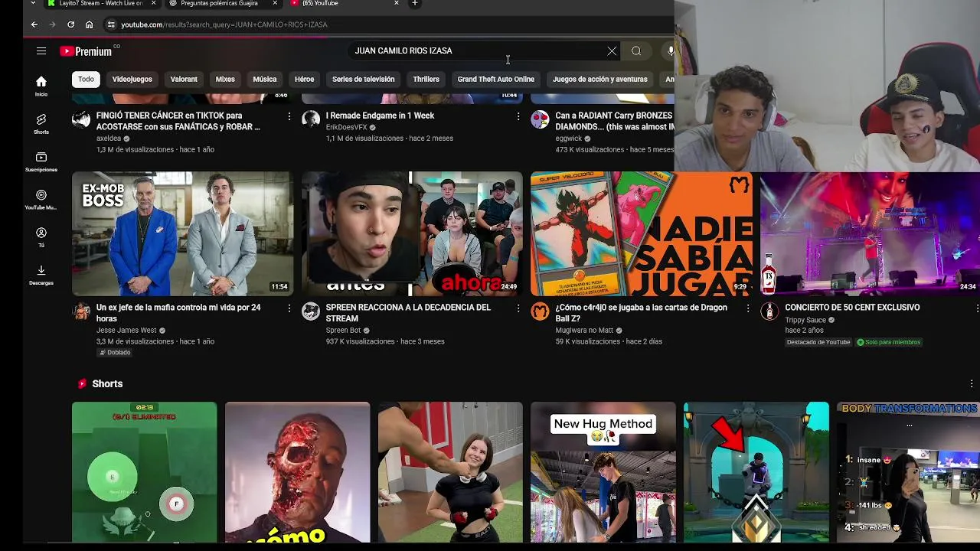
Task: Select the Valorant filter chip
Action: tap(184, 79)
